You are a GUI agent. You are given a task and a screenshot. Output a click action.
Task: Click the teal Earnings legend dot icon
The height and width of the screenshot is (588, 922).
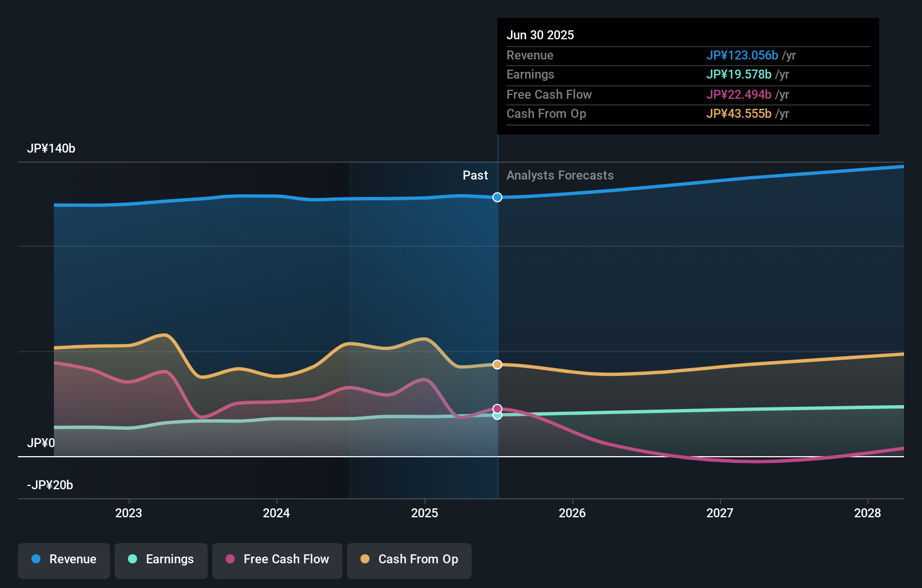(132, 559)
